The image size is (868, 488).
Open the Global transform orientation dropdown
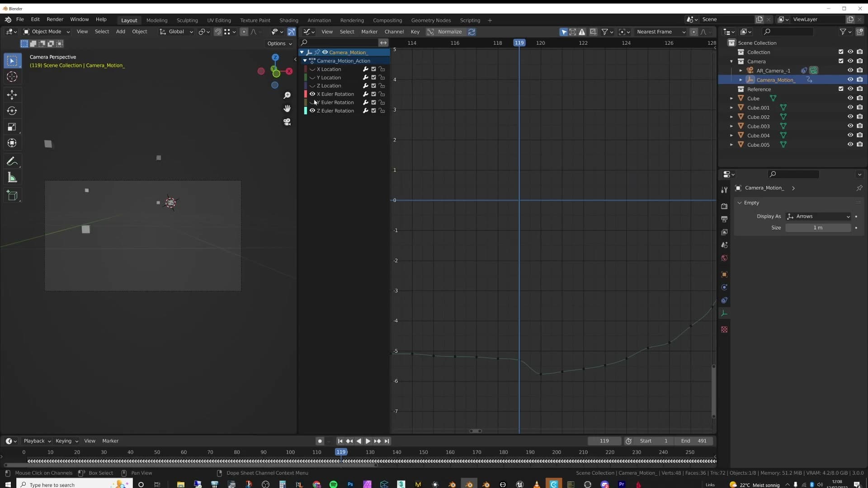pyautogui.click(x=176, y=32)
